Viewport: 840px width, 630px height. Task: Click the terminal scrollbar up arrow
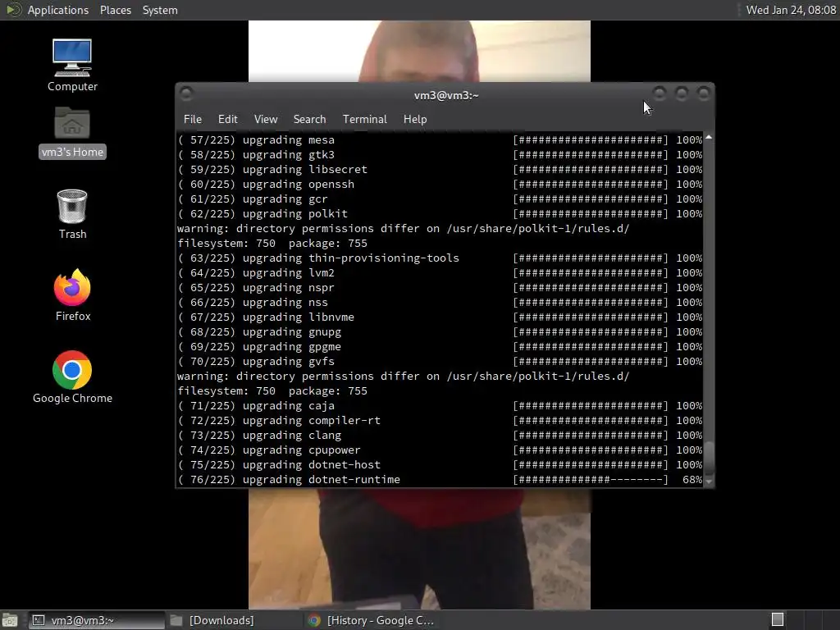pyautogui.click(x=709, y=138)
